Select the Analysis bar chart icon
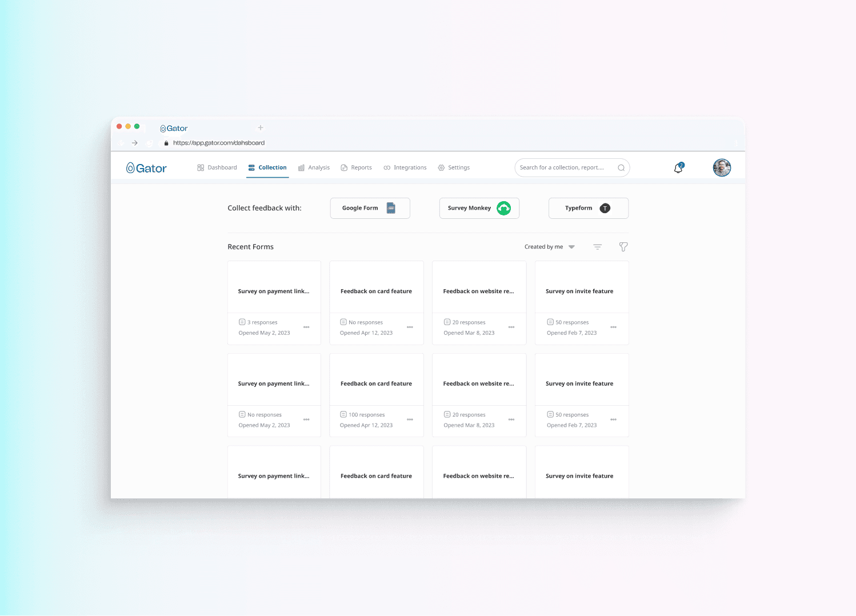This screenshot has height=616, width=856. pos(302,167)
